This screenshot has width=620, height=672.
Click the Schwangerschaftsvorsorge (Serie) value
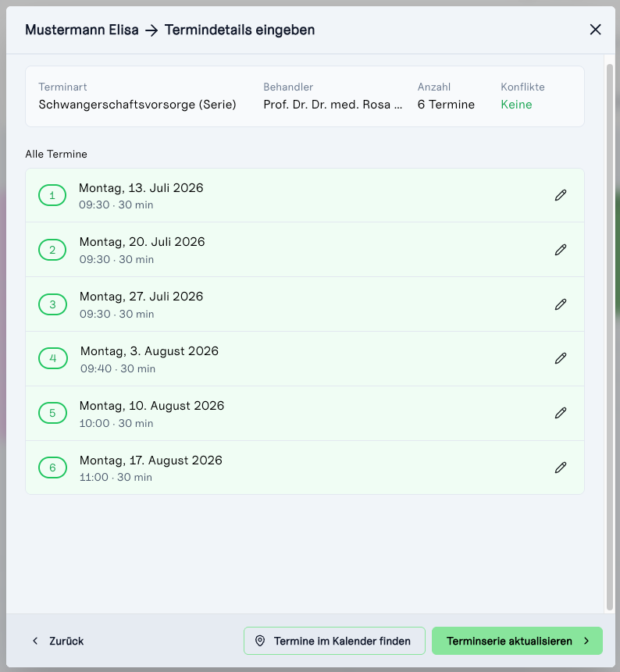(137, 105)
